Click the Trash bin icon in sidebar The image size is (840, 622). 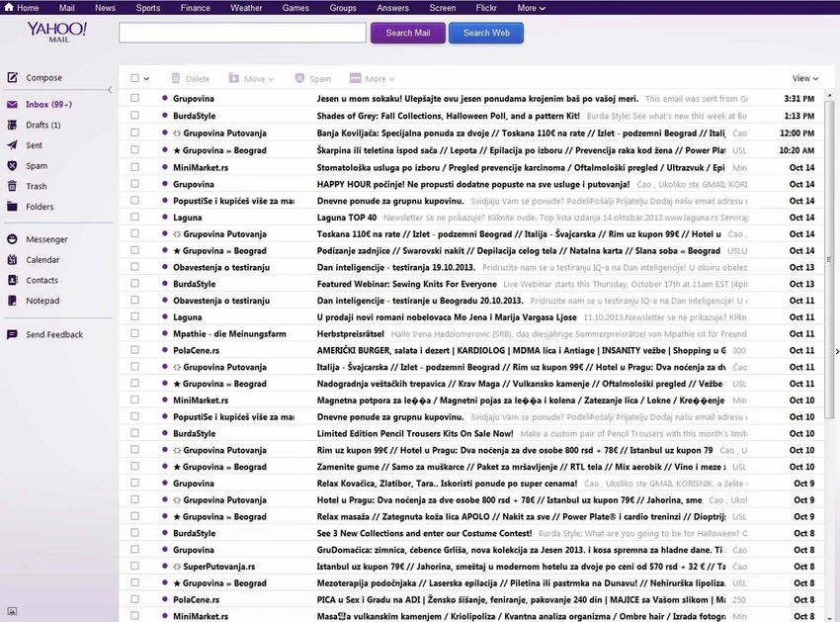pos(12,186)
